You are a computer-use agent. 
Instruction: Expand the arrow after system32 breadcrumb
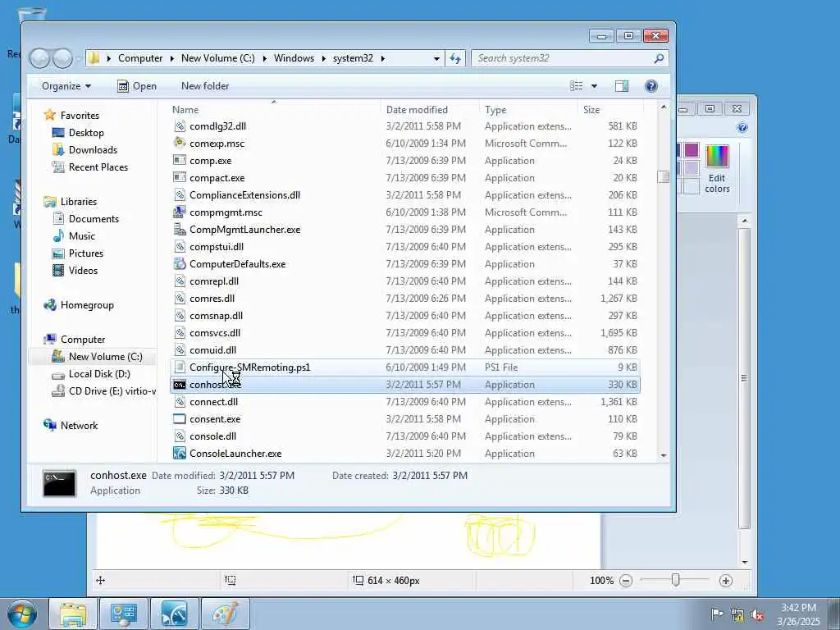382,58
